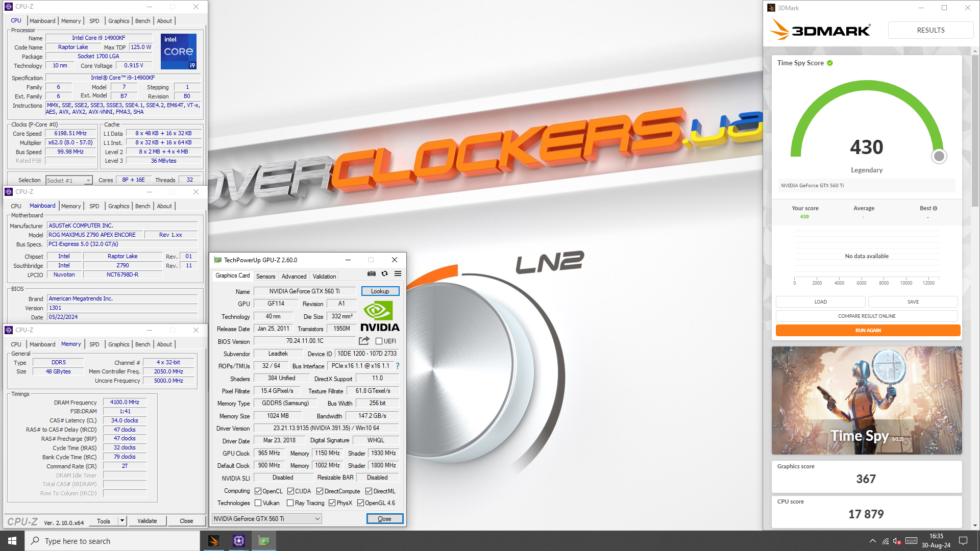Toggle the UEFI checkbox
This screenshot has height=551, width=980.
[x=379, y=341]
